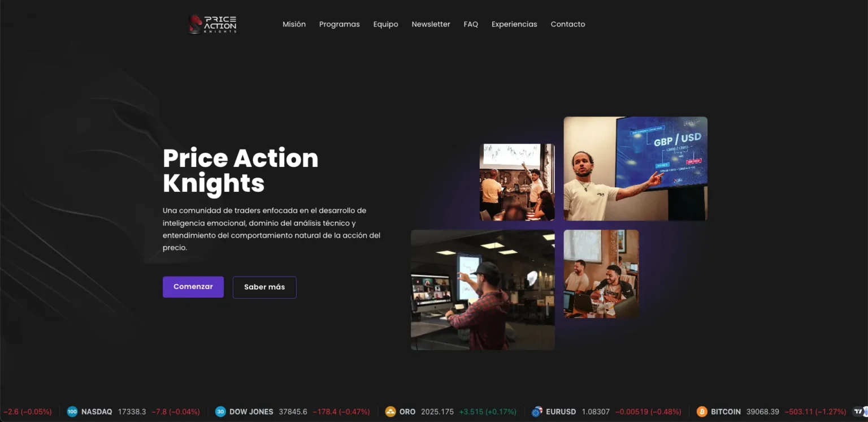868x422 pixels.
Task: Click the BITCOIN ticker label
Action: tap(726, 412)
